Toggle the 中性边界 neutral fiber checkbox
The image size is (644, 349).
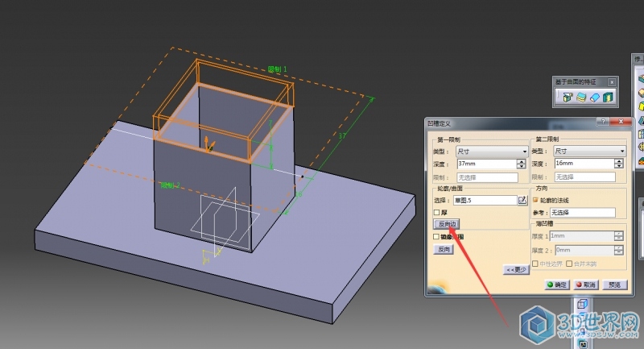(x=535, y=264)
